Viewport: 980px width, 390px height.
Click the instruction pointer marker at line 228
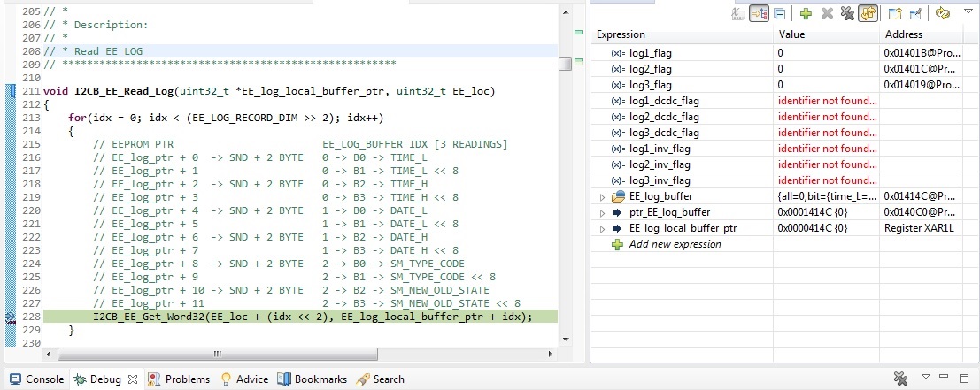(x=10, y=317)
